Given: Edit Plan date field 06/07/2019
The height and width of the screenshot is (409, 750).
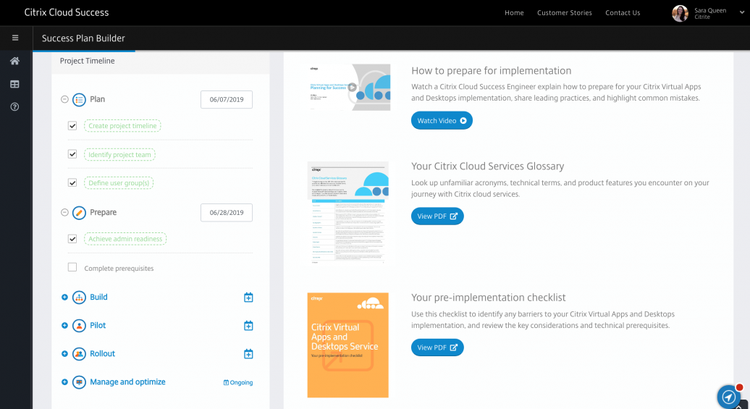Looking at the screenshot, I should pos(227,99).
